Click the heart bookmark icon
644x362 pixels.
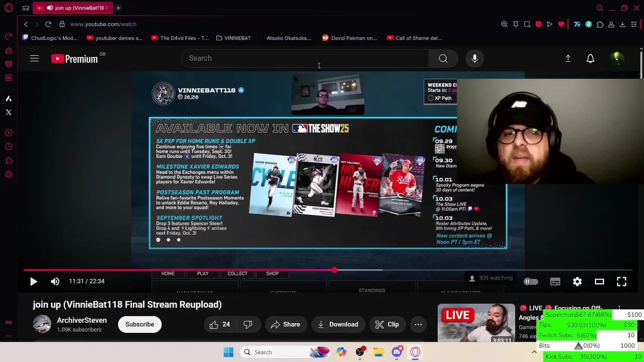(x=561, y=24)
